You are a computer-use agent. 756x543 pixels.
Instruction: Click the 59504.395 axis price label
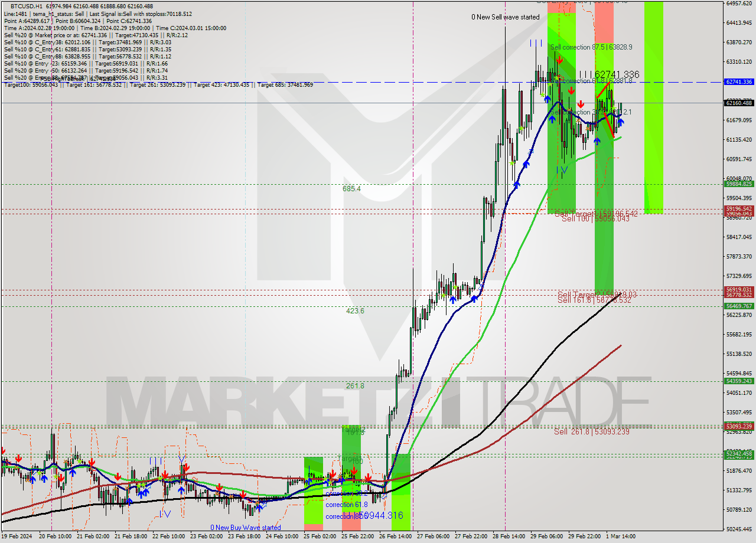pyautogui.click(x=739, y=198)
